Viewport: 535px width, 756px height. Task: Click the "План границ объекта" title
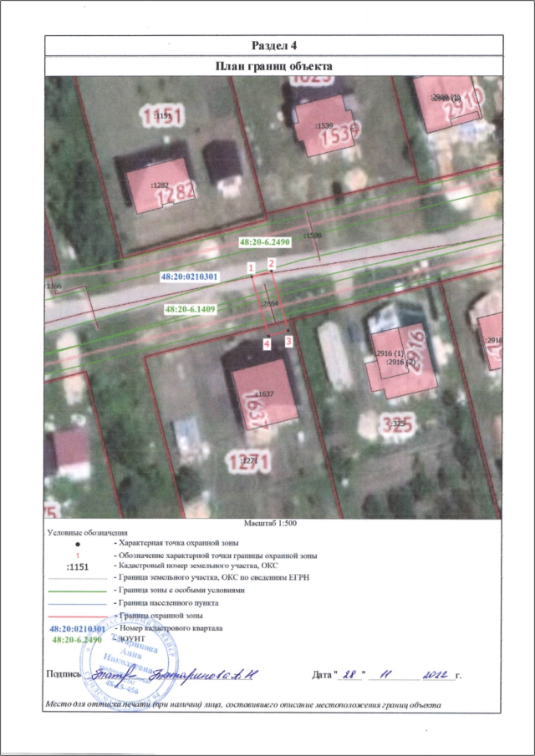pyautogui.click(x=275, y=65)
